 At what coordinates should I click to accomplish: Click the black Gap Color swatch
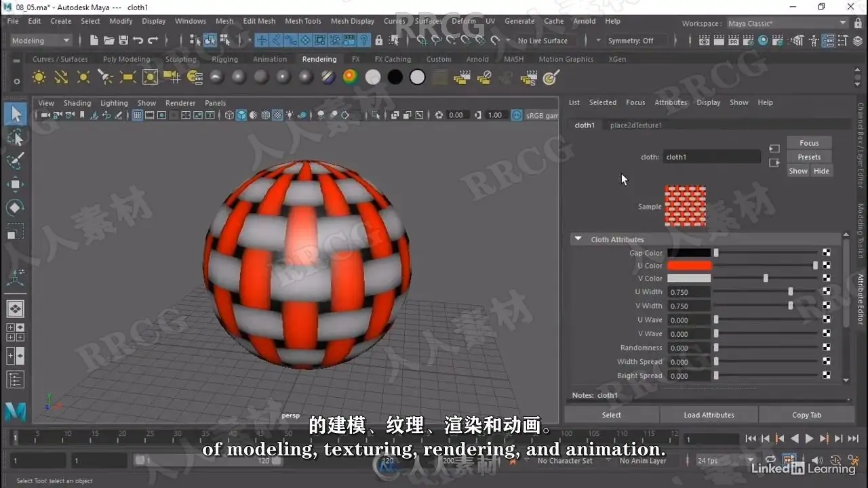689,253
